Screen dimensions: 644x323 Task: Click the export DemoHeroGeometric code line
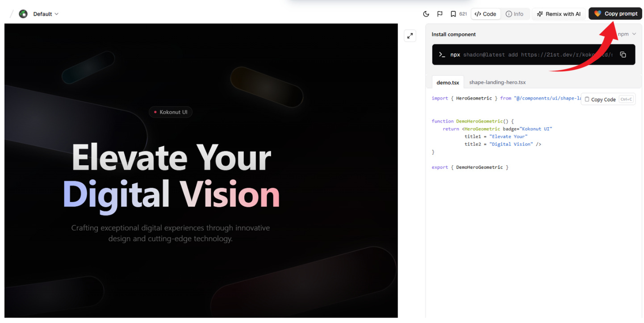pos(470,167)
